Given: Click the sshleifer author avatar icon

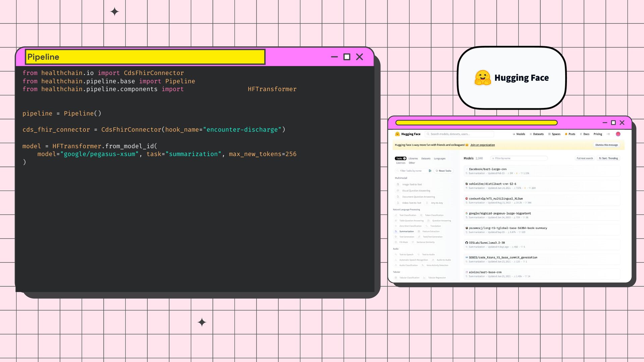Looking at the screenshot, I should (467, 184).
